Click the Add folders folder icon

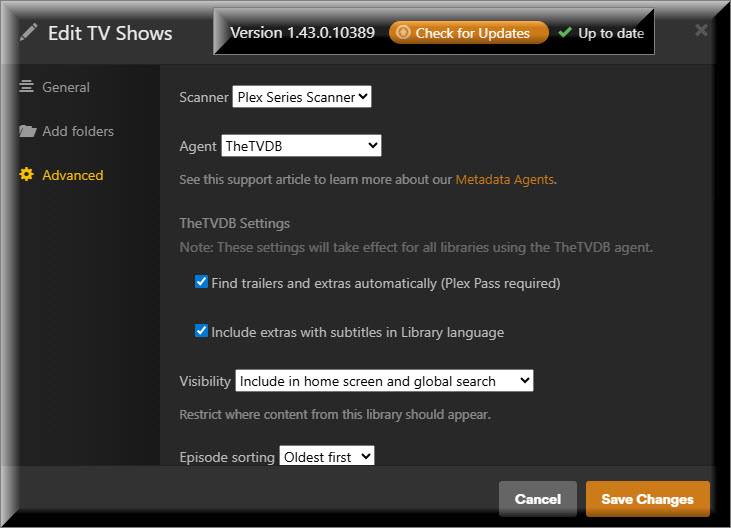click(x=28, y=131)
